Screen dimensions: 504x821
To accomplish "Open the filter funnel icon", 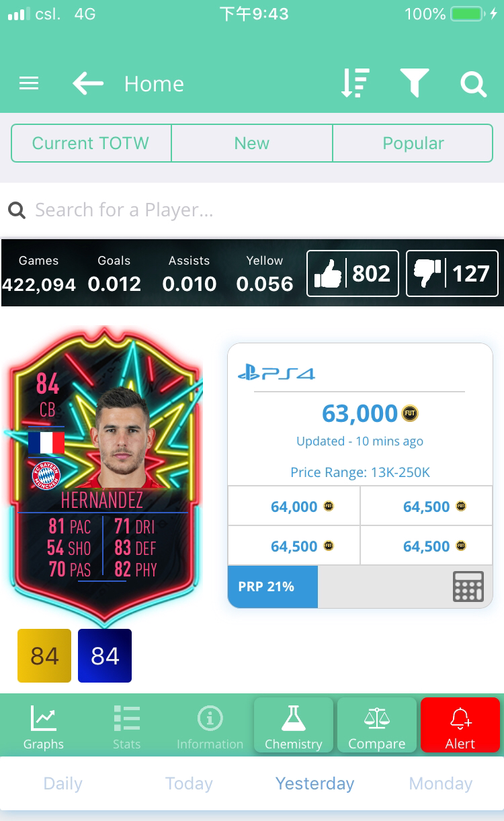I will point(415,83).
